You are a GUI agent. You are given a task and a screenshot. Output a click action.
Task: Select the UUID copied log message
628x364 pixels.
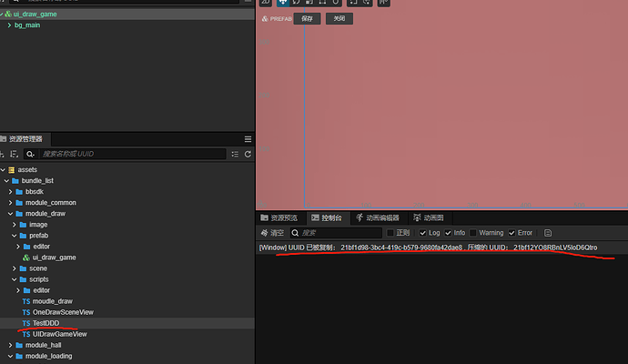pyautogui.click(x=441, y=248)
